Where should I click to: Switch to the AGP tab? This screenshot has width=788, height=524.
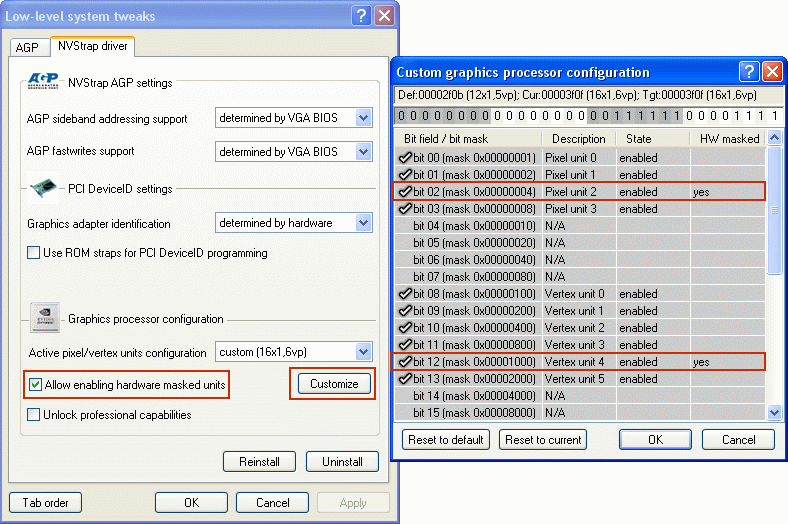click(x=27, y=47)
